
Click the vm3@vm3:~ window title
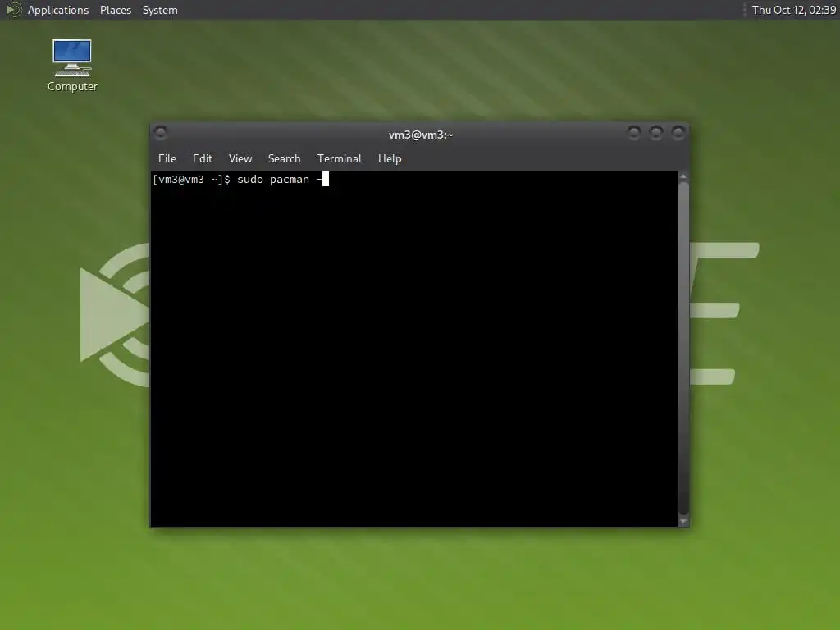tap(421, 135)
